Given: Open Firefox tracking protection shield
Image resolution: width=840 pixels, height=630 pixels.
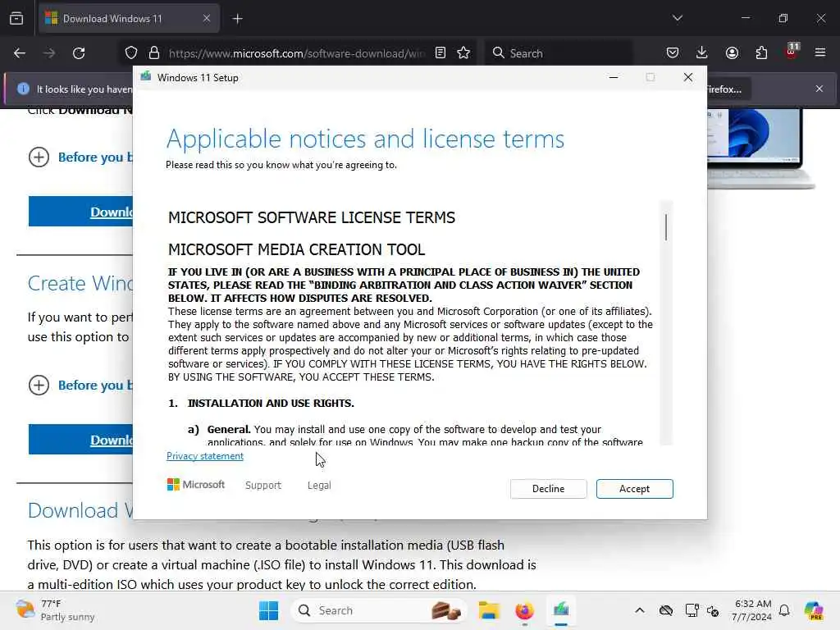Looking at the screenshot, I should click(131, 53).
